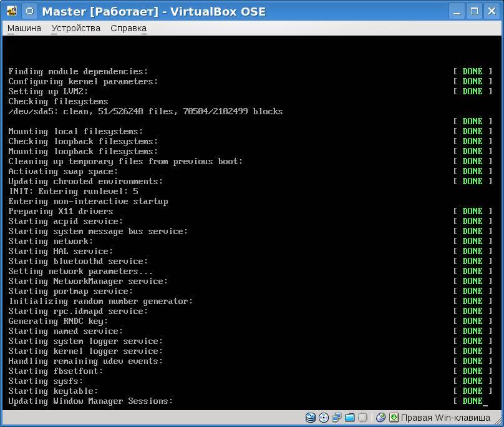
Task: Open the Машина menu
Action: click(x=24, y=28)
